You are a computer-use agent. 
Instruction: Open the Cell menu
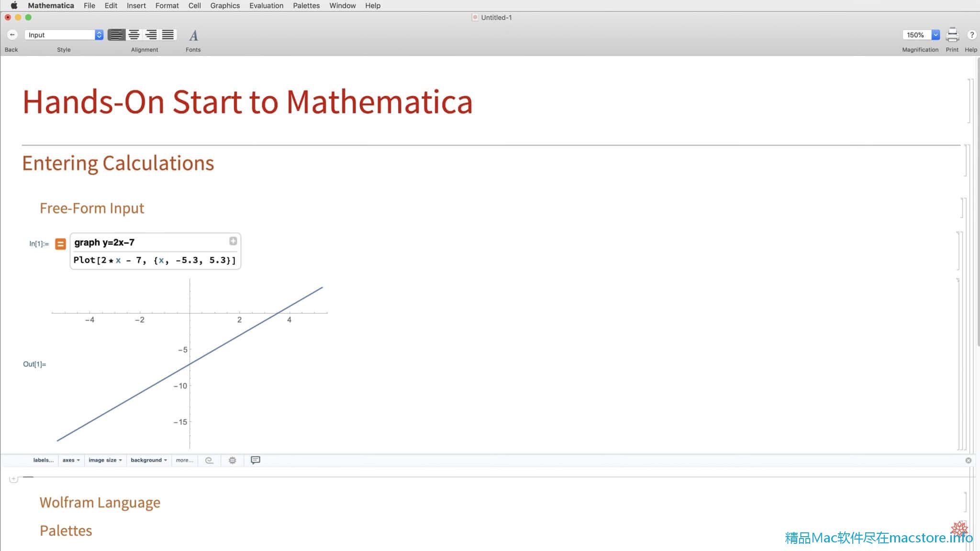[194, 6]
